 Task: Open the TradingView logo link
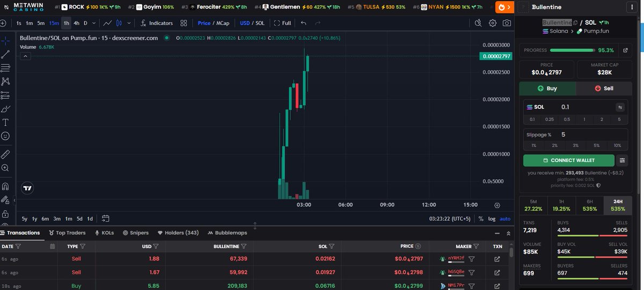(27, 189)
